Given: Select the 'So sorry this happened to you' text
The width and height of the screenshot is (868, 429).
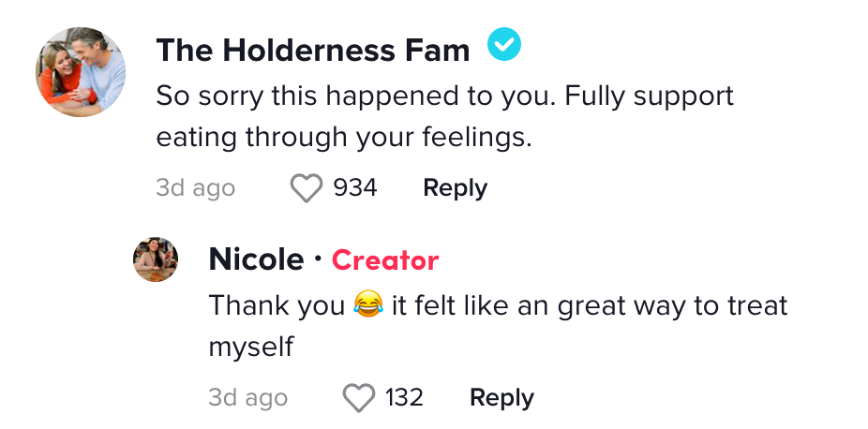Looking at the screenshot, I should pos(356,96).
